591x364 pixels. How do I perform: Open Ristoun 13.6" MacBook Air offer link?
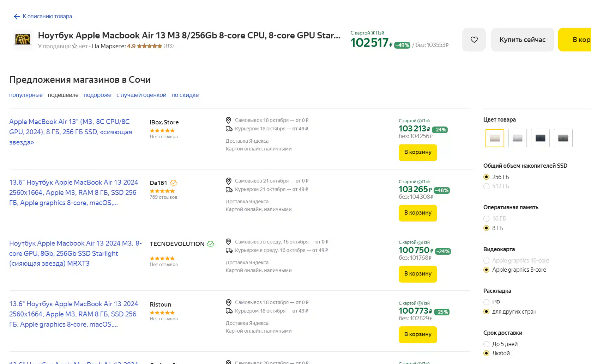[x=73, y=314]
